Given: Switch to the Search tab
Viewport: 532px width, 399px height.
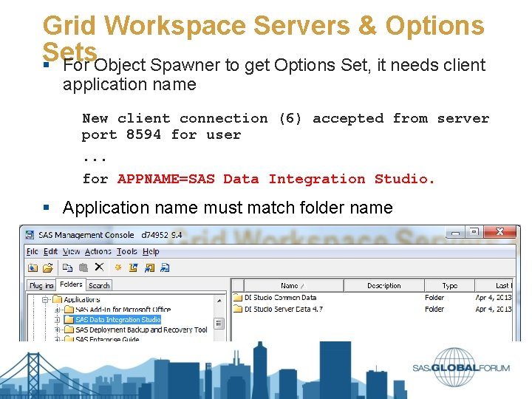Looking at the screenshot, I should 99,285.
